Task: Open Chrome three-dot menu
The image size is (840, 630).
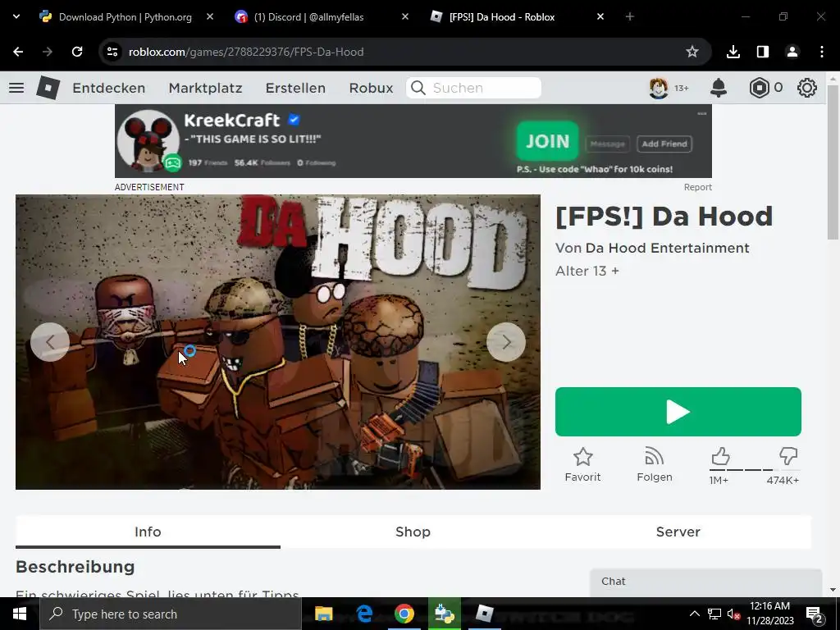Action: (822, 52)
